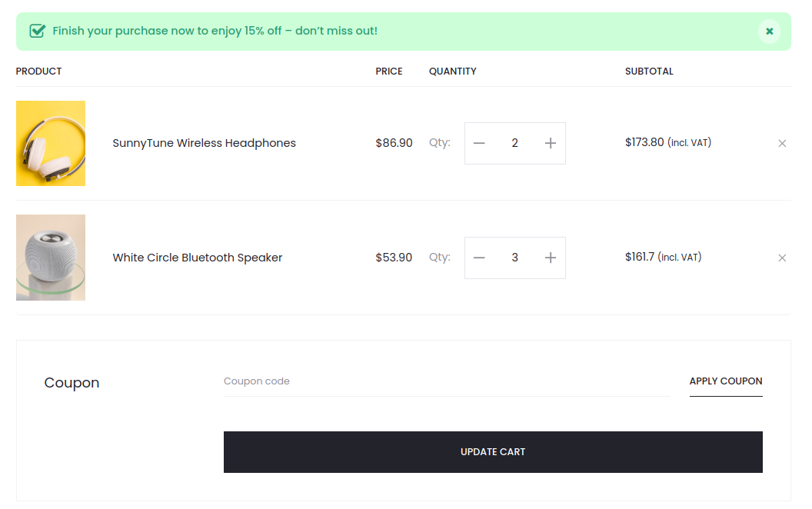Viewport: 812px width, 509px height.
Task: Select the speaker quantity value field
Action: 514,258
